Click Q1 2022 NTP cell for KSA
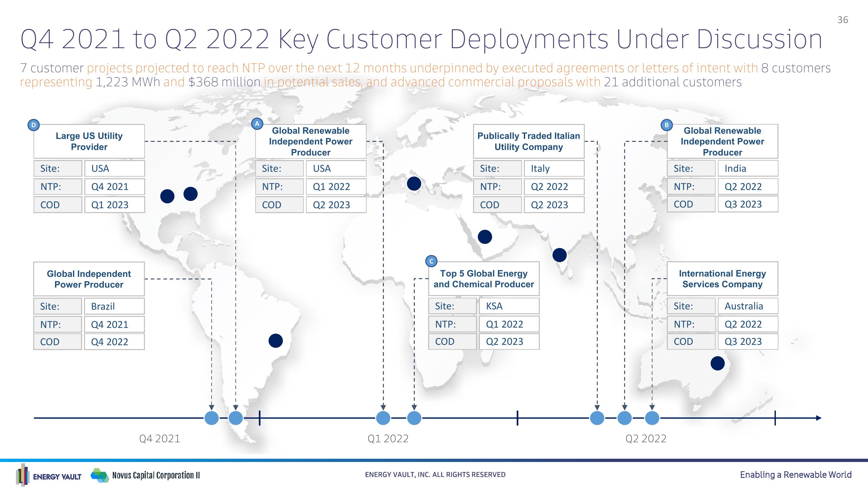Image resolution: width=868 pixels, height=488 pixels. click(509, 324)
